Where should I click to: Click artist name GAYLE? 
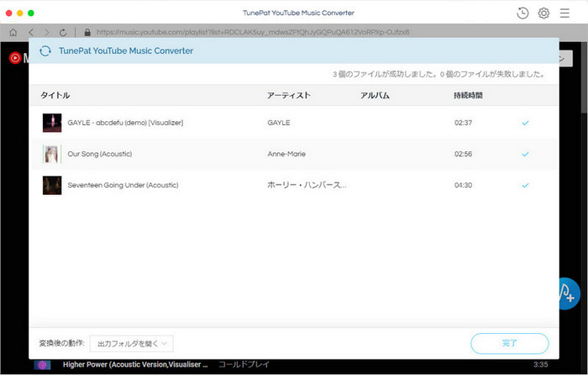pyautogui.click(x=279, y=123)
